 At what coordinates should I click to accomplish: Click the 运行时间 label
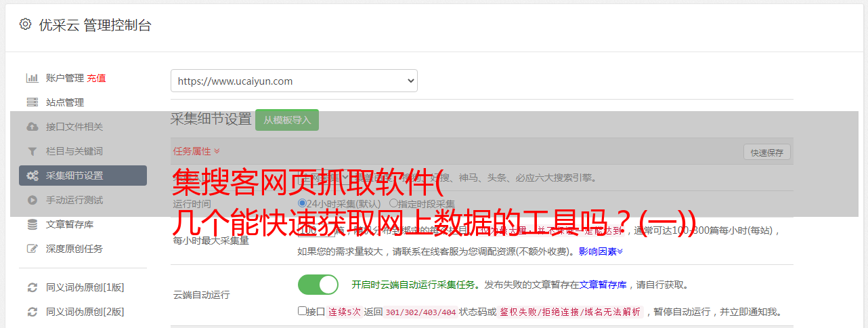pos(192,203)
